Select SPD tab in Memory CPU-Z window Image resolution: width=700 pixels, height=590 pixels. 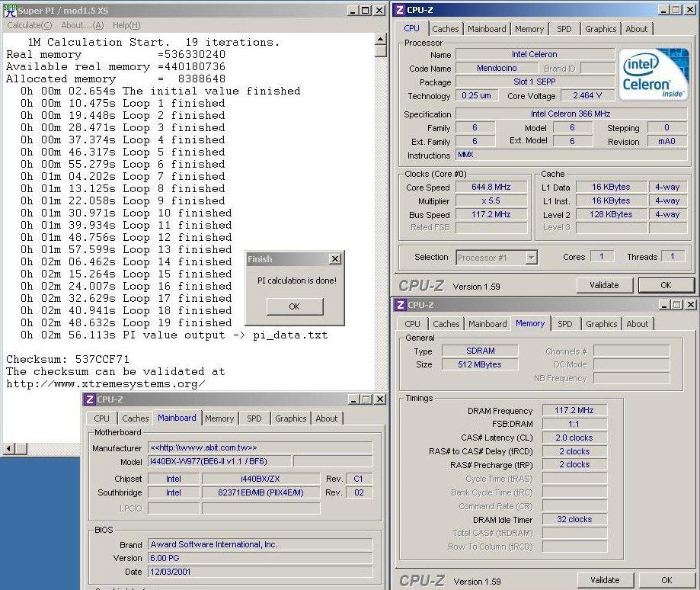tap(564, 324)
